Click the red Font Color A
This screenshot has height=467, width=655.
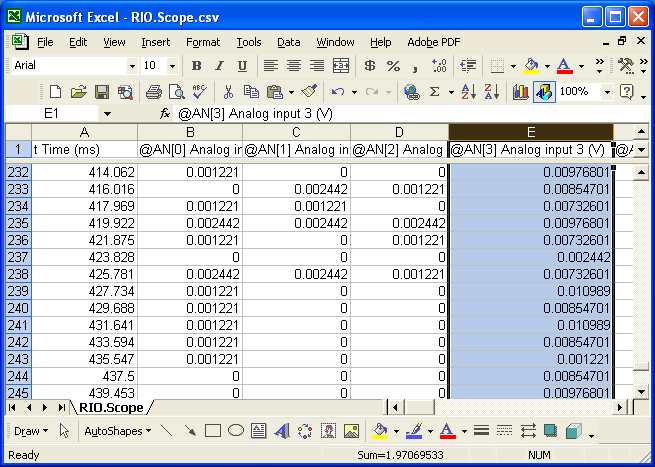564,66
